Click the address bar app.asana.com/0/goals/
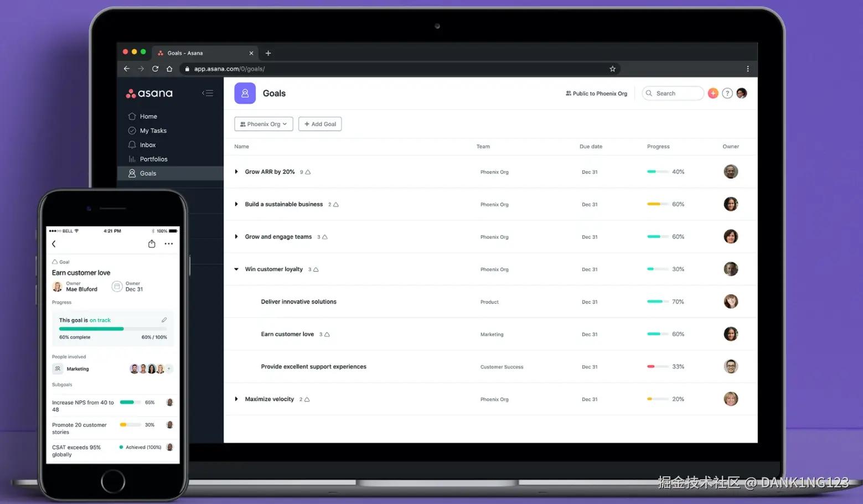Screen dimensions: 863x504 point(400,69)
